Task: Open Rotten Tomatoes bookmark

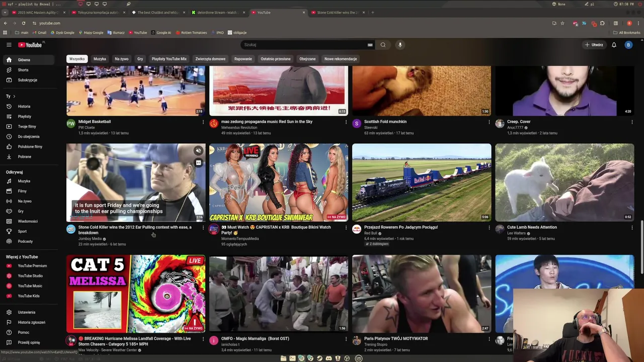Action: coord(191,33)
